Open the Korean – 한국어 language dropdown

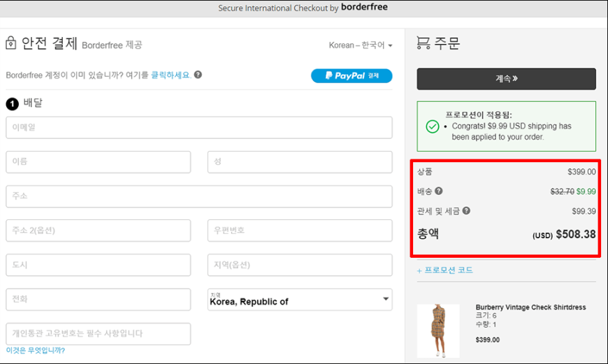point(361,45)
